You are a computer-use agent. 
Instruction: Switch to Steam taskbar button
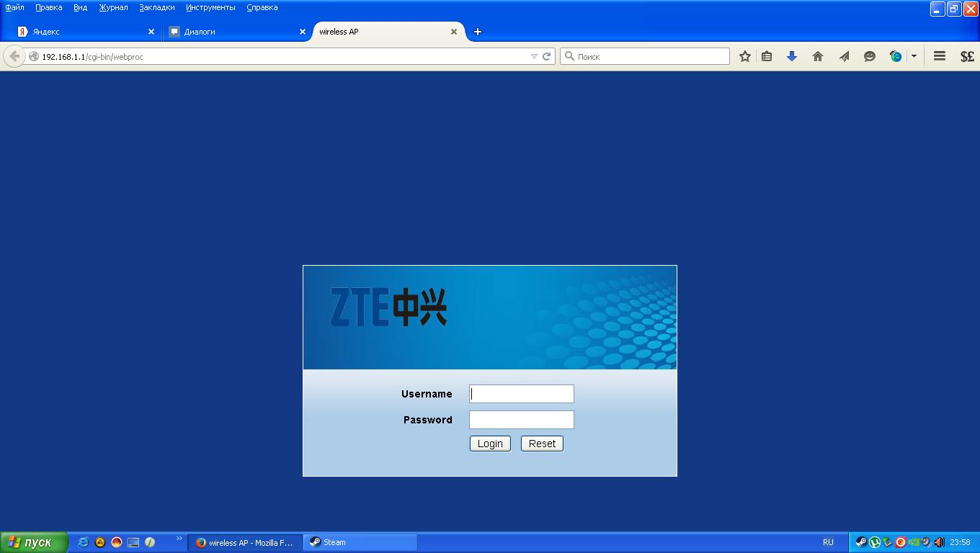(360, 542)
